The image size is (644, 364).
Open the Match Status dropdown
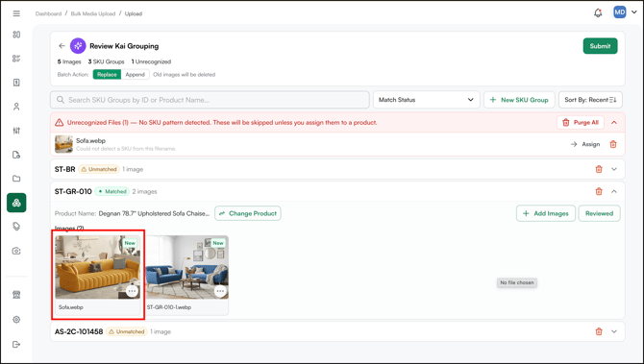[x=427, y=100]
